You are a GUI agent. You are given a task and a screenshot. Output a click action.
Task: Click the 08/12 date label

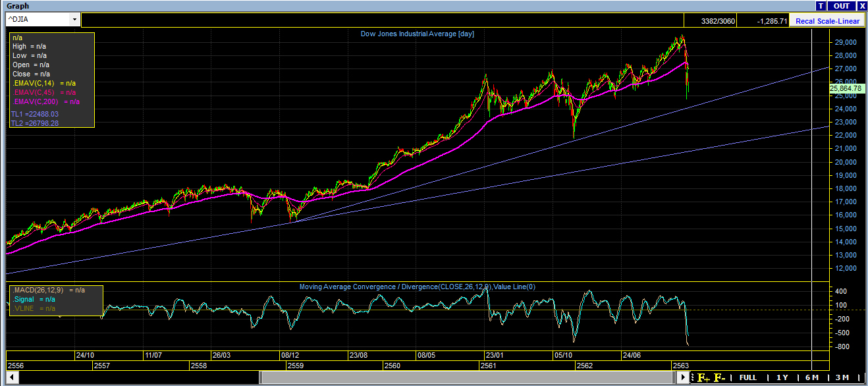pyautogui.click(x=290, y=355)
